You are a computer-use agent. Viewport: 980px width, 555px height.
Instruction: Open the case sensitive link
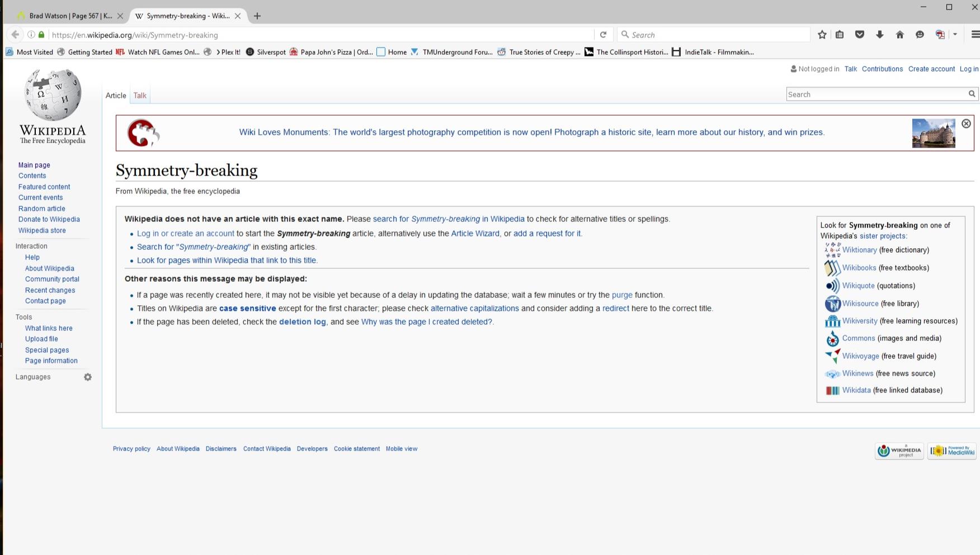click(x=248, y=309)
